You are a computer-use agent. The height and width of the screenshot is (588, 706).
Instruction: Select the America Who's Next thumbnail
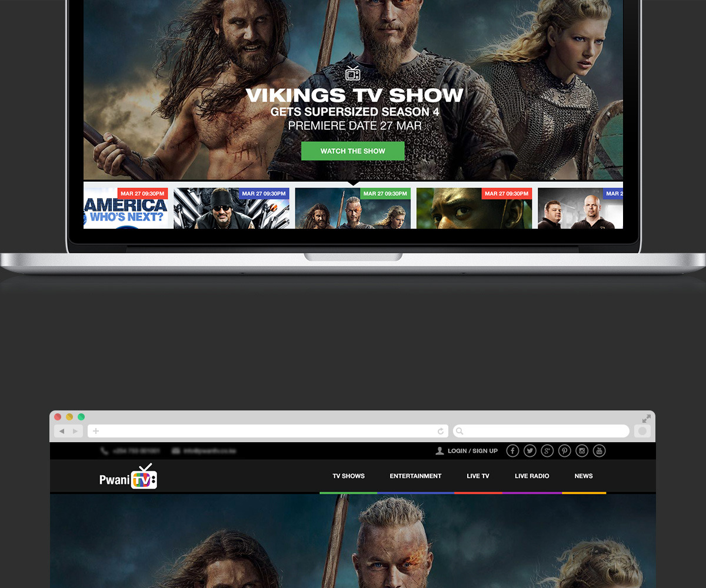click(x=126, y=208)
